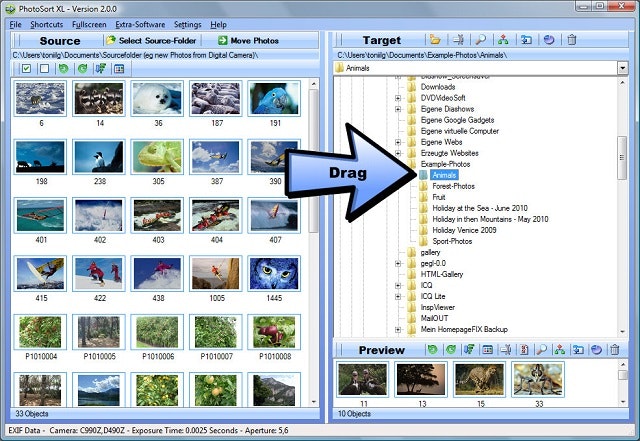Open the File menu
This screenshot has width=640, height=441.
[16, 24]
